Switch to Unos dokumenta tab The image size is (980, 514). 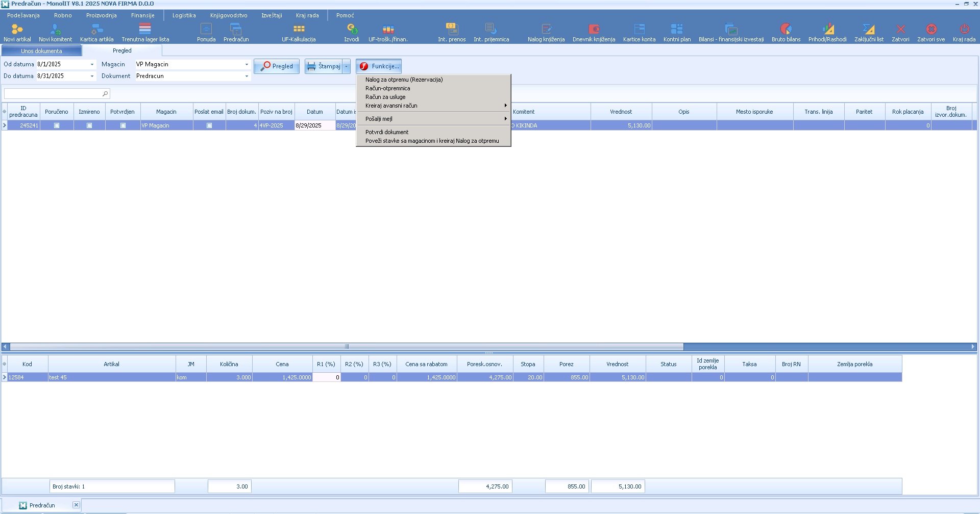point(41,51)
